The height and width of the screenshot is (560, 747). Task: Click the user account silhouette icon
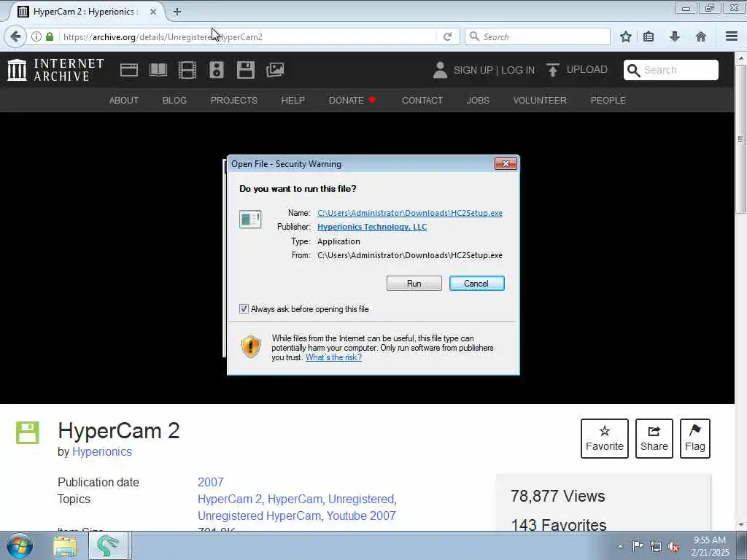click(440, 70)
